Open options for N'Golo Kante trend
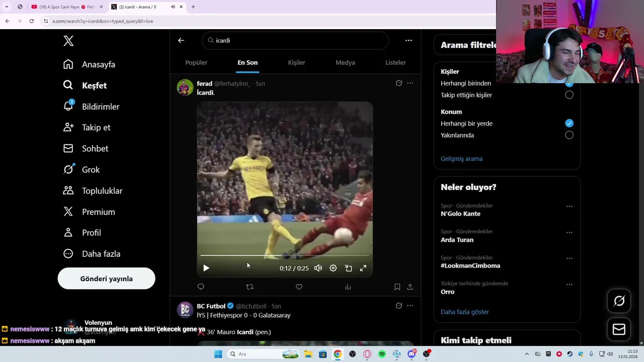 tap(569, 206)
